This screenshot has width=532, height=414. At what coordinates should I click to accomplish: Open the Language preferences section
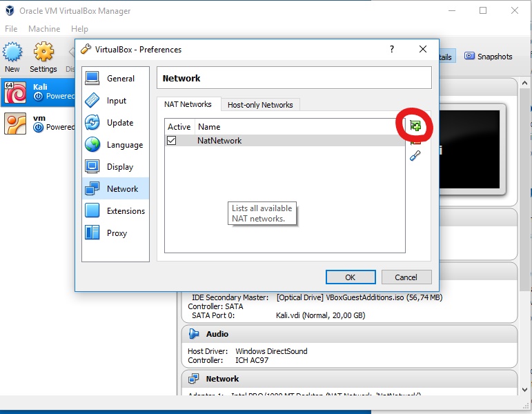click(x=115, y=145)
